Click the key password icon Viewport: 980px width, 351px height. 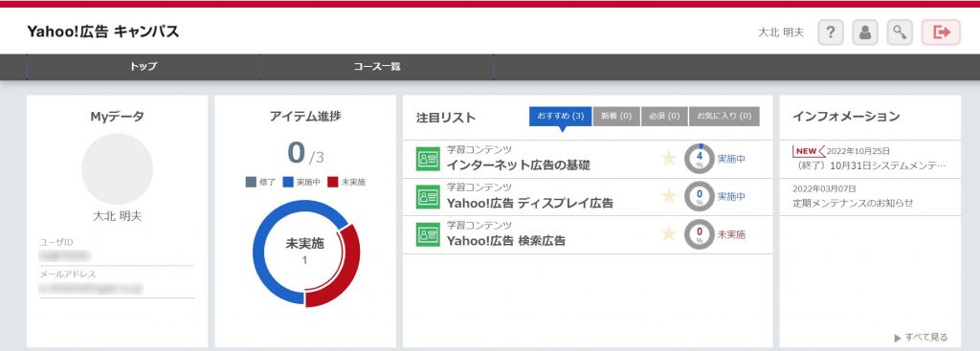point(900,33)
